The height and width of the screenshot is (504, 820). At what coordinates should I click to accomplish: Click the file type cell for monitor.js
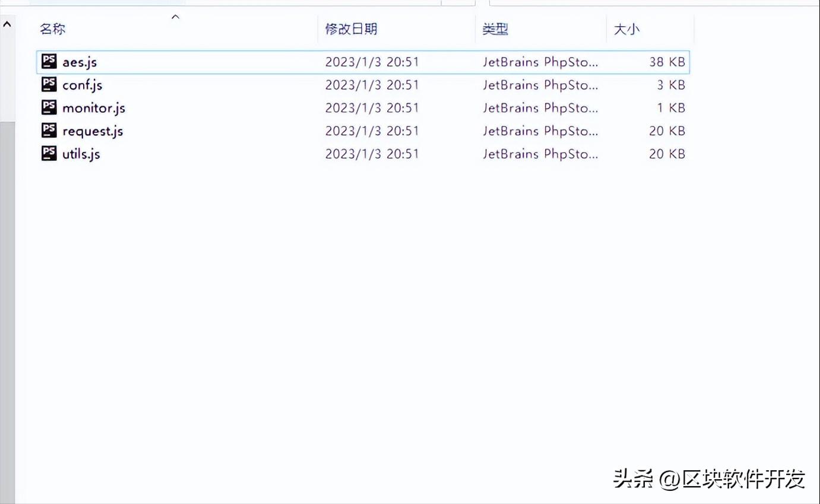coord(540,108)
